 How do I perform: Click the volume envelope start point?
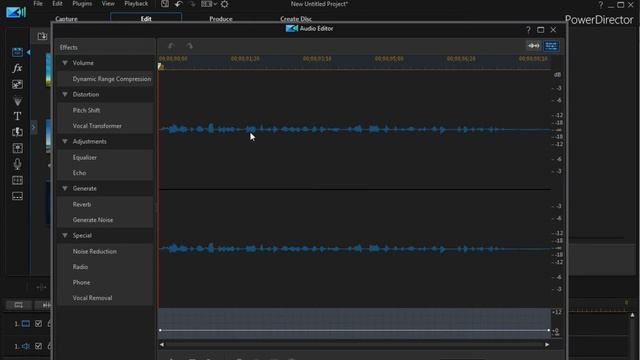tap(160, 330)
